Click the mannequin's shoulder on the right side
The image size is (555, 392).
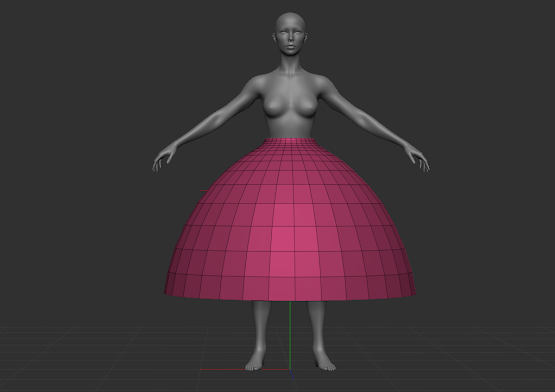pos(325,85)
